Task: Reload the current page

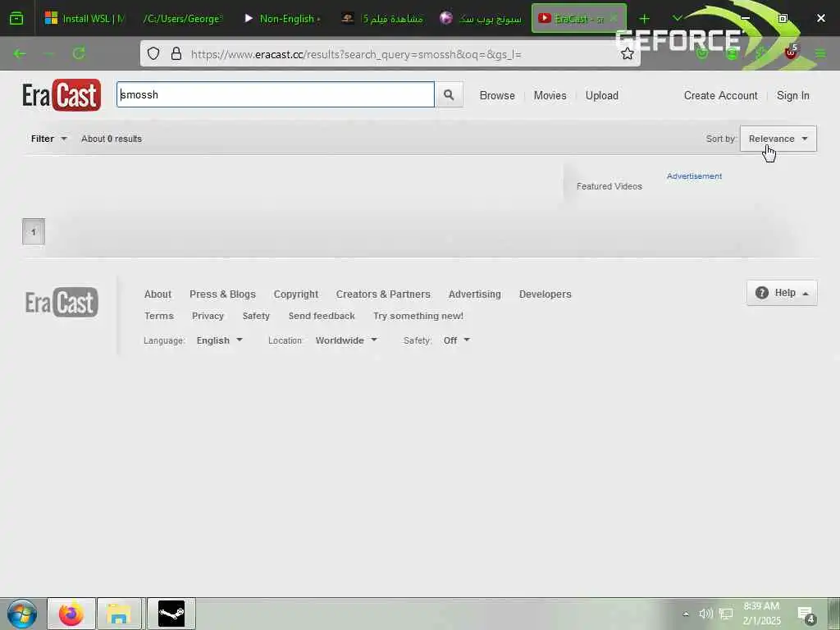Action: click(79, 53)
